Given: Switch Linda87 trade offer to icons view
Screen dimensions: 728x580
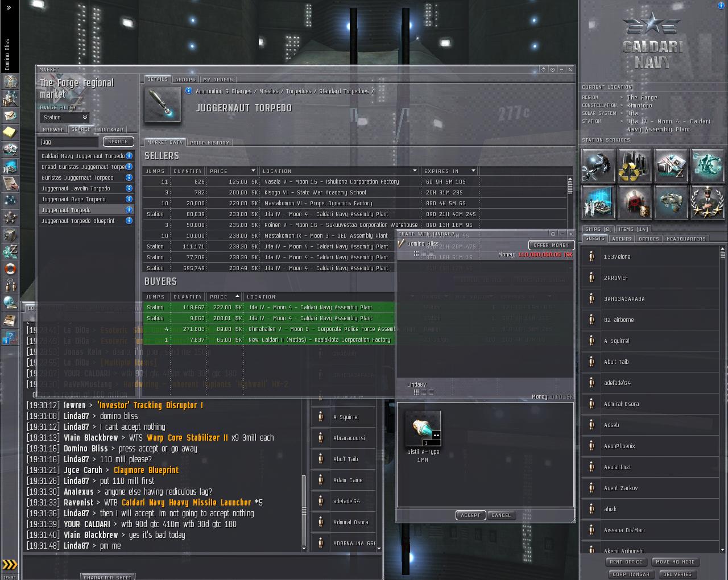Looking at the screenshot, I should 416,392.
